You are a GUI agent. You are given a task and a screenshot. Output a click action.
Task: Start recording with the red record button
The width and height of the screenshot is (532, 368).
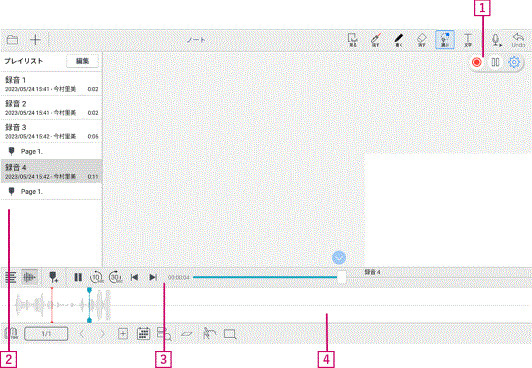[x=477, y=62]
